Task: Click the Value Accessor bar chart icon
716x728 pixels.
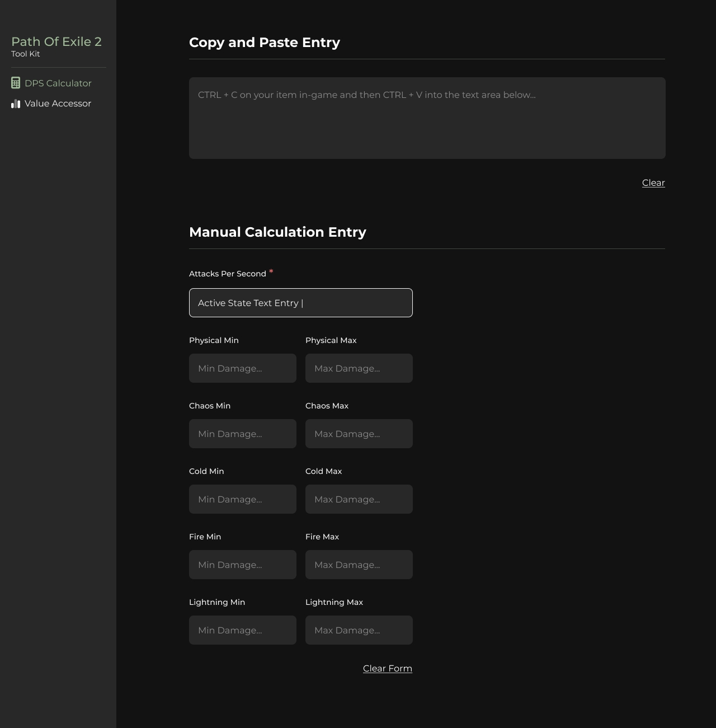Action: [x=16, y=104]
